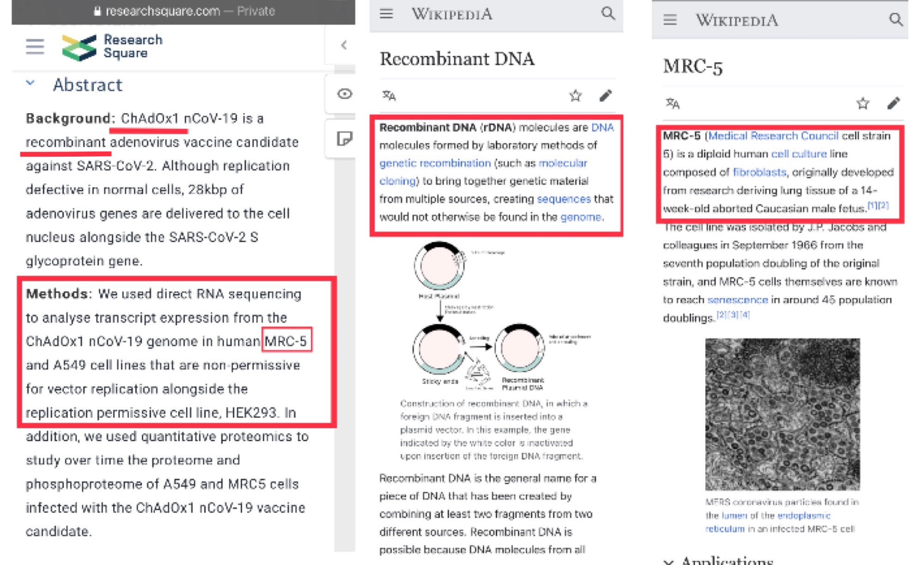Open the menu in Recombinant DNA Wikipedia page
Image resolution: width=924 pixels, height=565 pixels.
(386, 14)
